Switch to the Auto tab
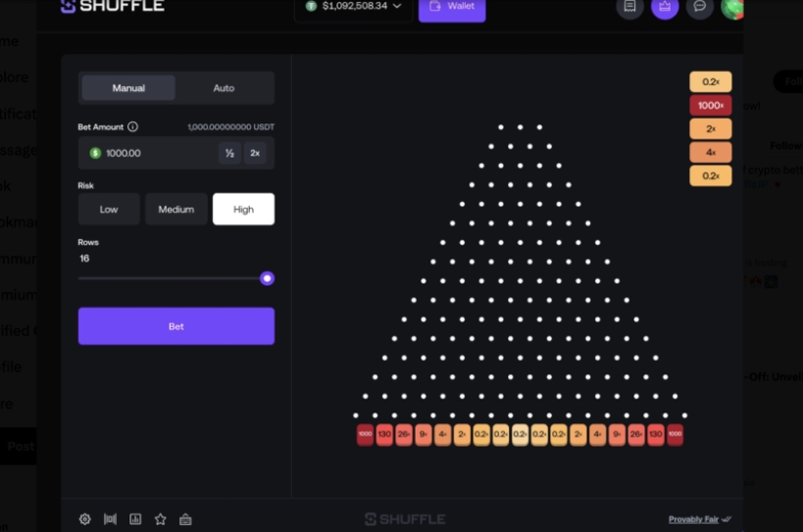 point(224,88)
